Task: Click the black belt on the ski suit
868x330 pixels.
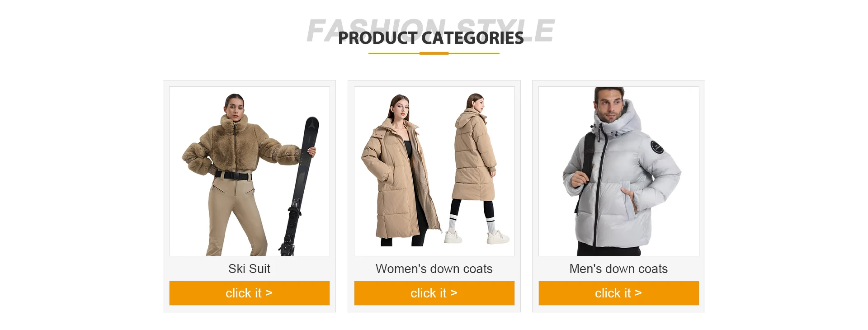Action: [233, 175]
